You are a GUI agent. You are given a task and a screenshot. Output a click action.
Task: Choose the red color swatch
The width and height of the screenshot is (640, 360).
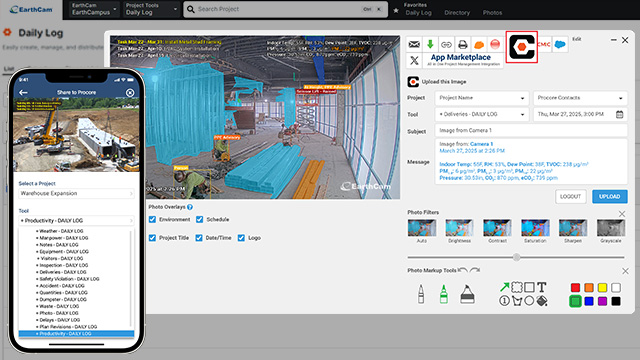click(576, 288)
